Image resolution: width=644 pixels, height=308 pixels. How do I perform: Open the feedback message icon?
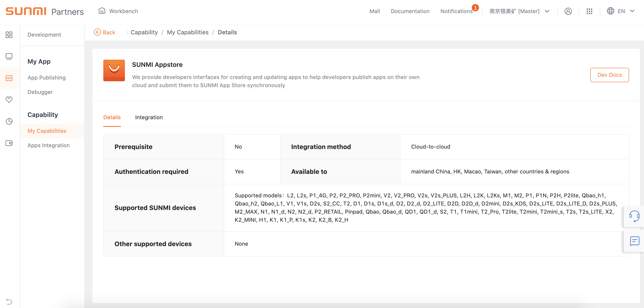pyautogui.click(x=635, y=241)
